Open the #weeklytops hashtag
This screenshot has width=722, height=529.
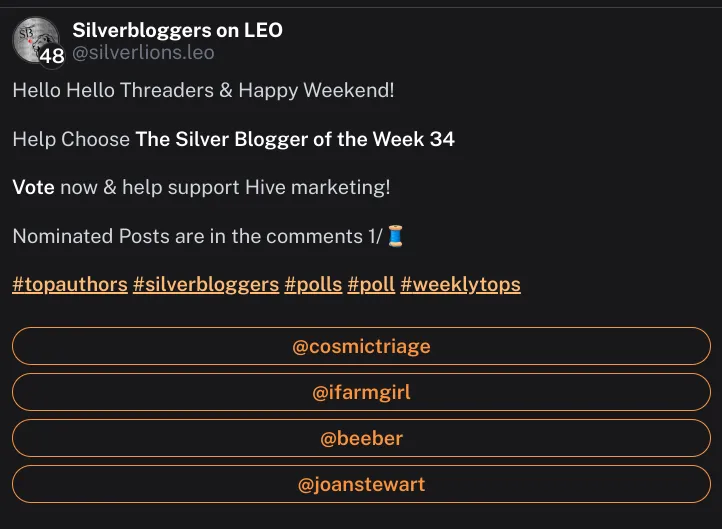460,284
